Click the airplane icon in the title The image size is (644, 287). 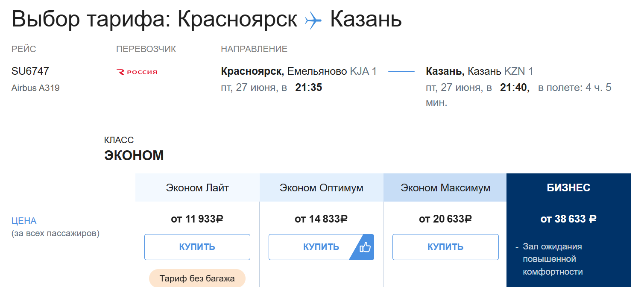(313, 20)
